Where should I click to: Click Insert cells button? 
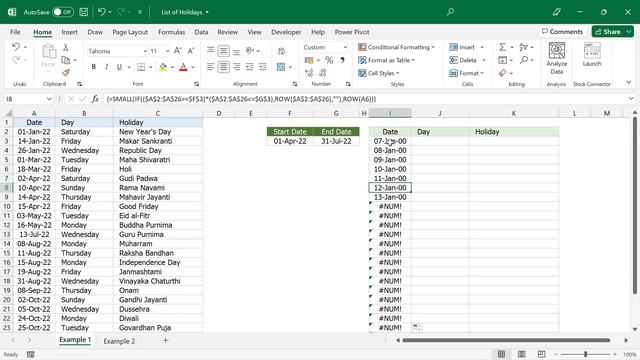463,47
